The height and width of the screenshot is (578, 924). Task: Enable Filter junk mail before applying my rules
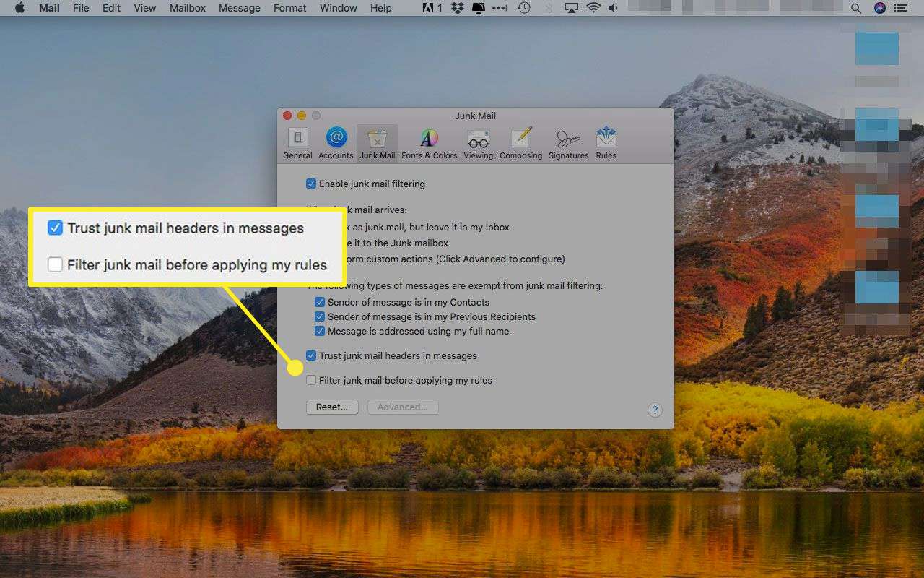pos(311,380)
